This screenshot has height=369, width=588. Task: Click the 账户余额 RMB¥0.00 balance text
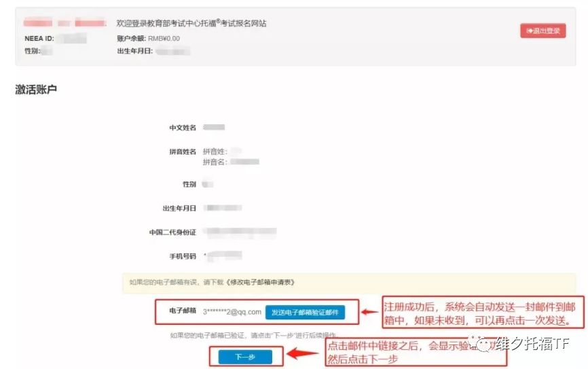click(x=148, y=38)
